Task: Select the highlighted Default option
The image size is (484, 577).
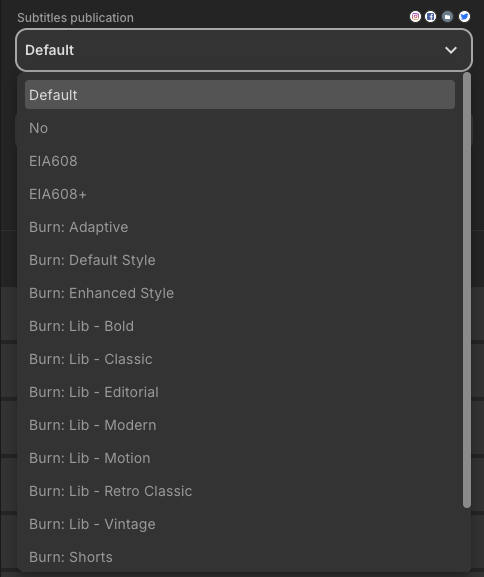Action: click(x=240, y=95)
